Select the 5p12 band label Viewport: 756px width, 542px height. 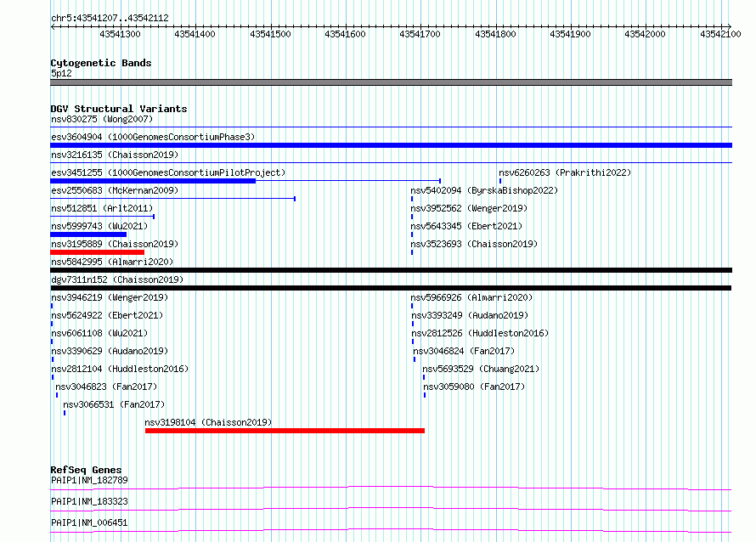[x=61, y=73]
